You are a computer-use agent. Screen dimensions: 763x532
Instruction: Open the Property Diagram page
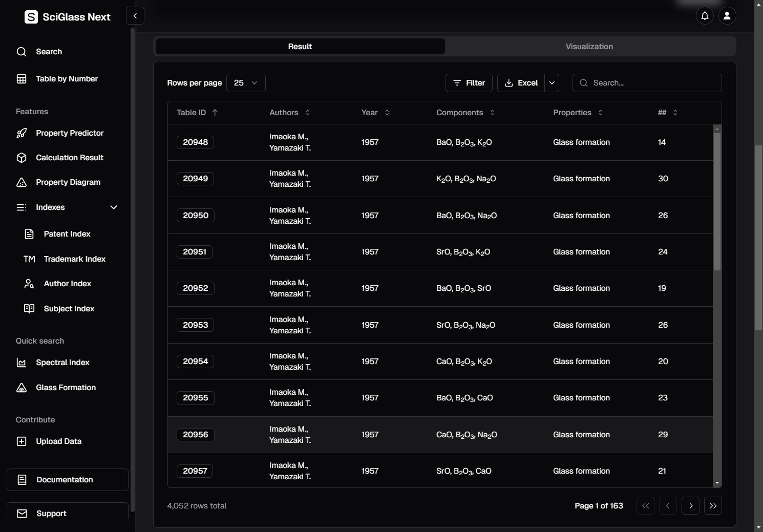(68, 182)
